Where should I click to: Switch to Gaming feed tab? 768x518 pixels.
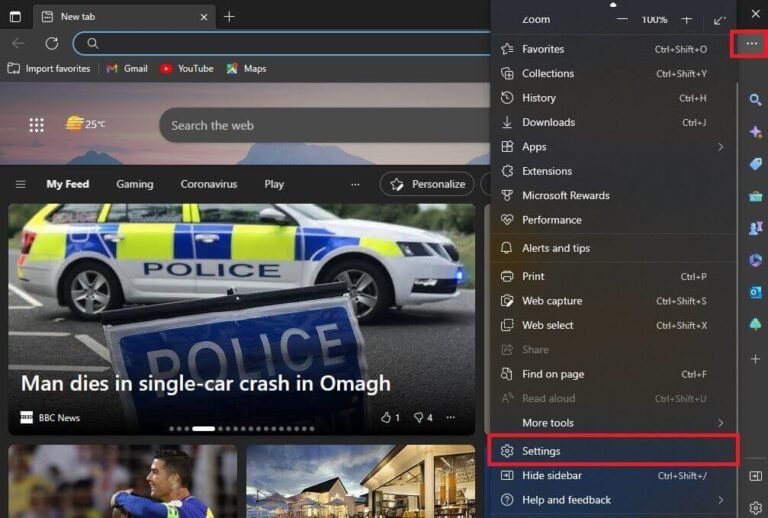(x=135, y=184)
